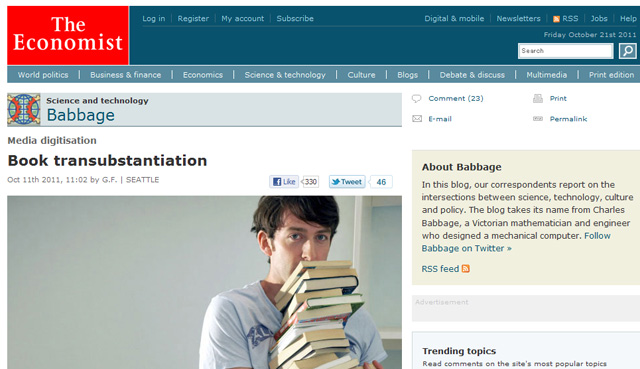Click the Facebook Like button
Screen dimensions: 640x369
(x=284, y=182)
